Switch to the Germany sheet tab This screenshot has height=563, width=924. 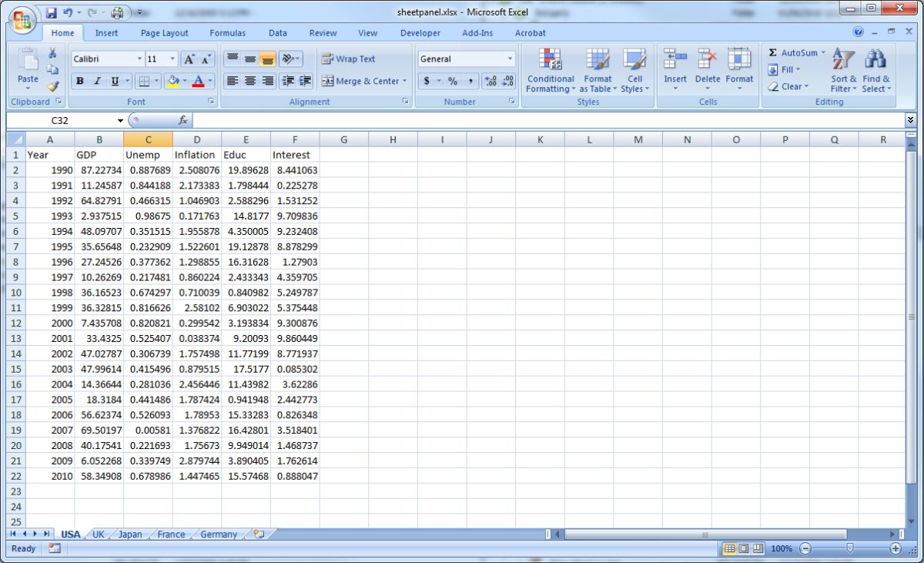pyautogui.click(x=218, y=534)
